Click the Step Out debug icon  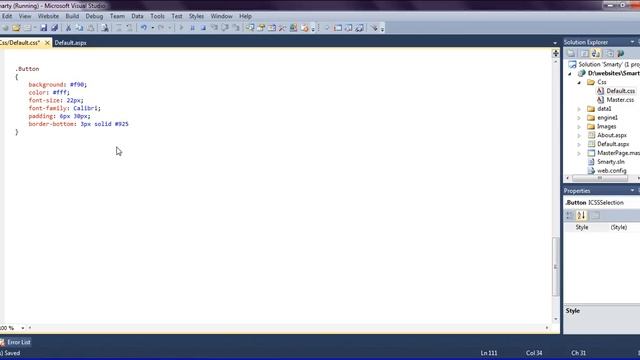point(236,28)
